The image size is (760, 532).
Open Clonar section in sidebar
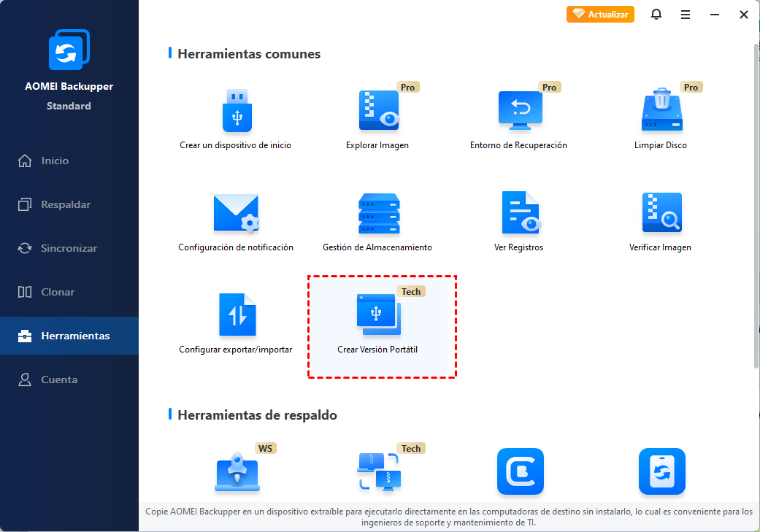point(69,292)
